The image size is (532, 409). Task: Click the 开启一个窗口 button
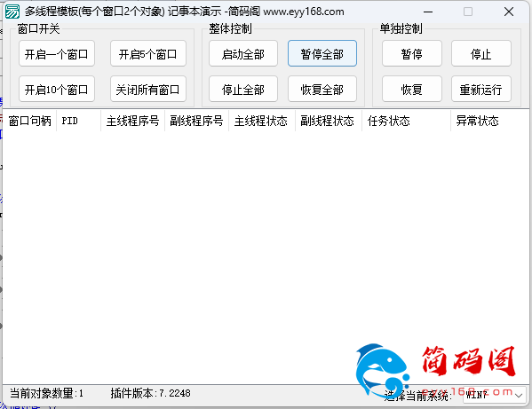pyautogui.click(x=57, y=53)
